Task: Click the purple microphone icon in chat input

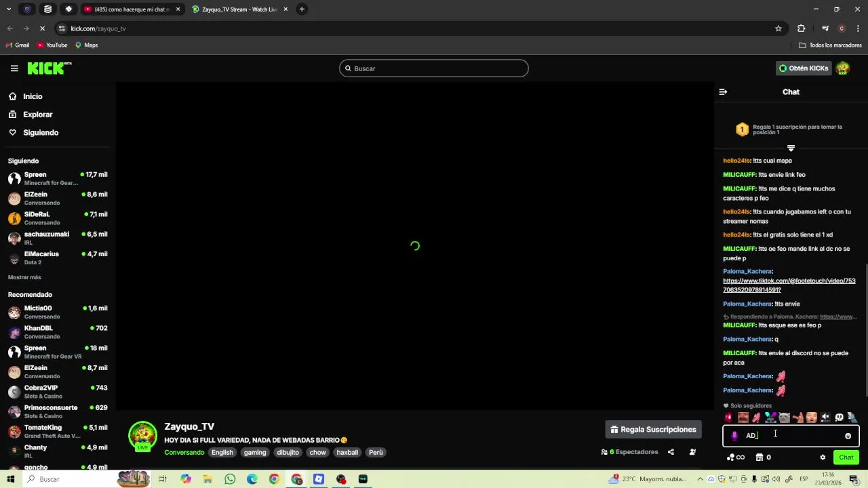Action: pos(734,436)
